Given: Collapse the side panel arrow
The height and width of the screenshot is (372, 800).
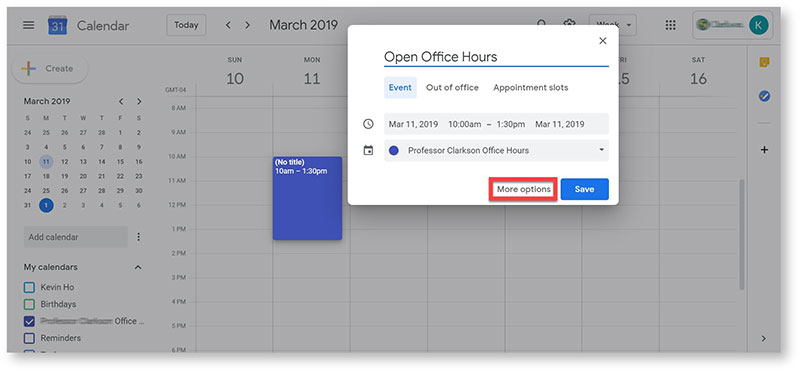Looking at the screenshot, I should [763, 338].
